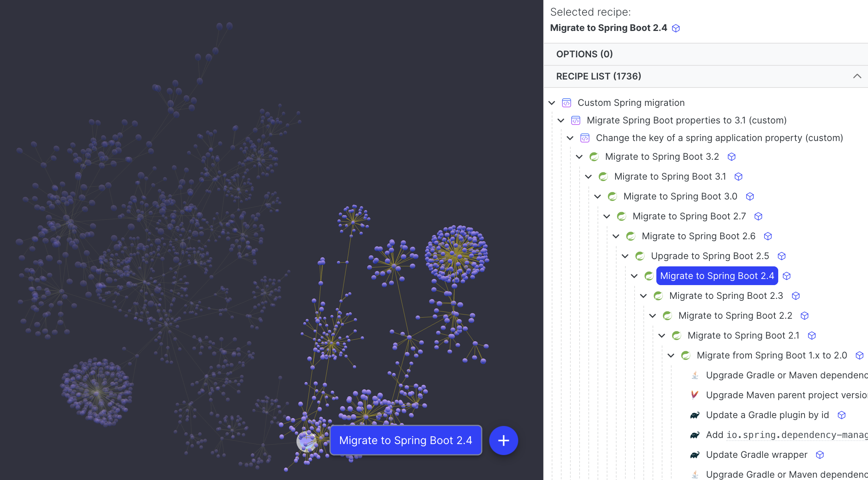The height and width of the screenshot is (480, 868).
Task: Click Gradle elephant icon for Add io.spring.dependency-management row
Action: point(695,435)
